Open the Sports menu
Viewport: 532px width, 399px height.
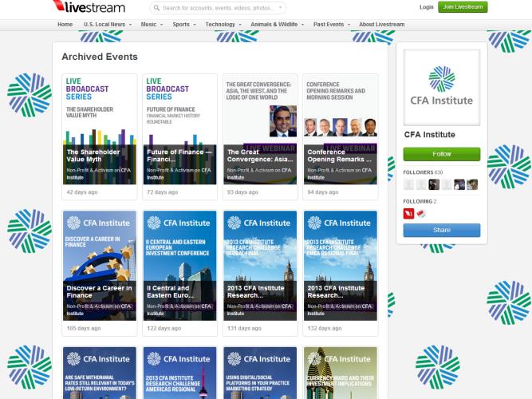pyautogui.click(x=181, y=25)
